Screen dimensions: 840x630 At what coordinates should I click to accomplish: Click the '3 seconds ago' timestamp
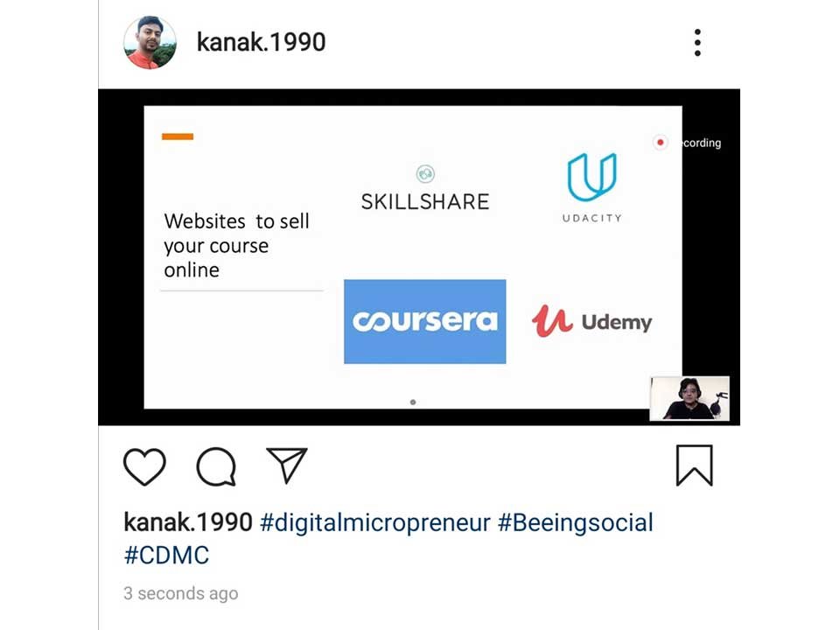click(x=180, y=593)
